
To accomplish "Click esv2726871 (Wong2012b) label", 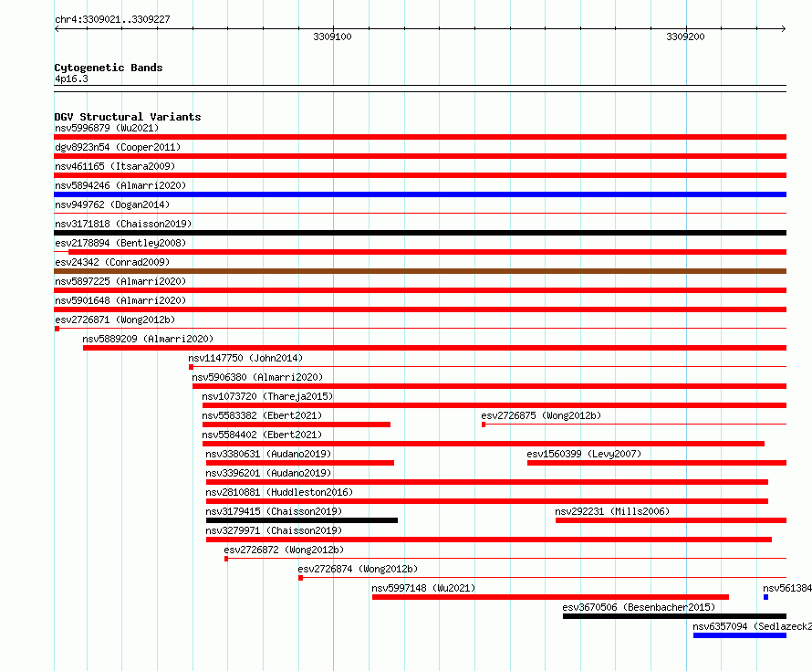I will click(x=115, y=320).
